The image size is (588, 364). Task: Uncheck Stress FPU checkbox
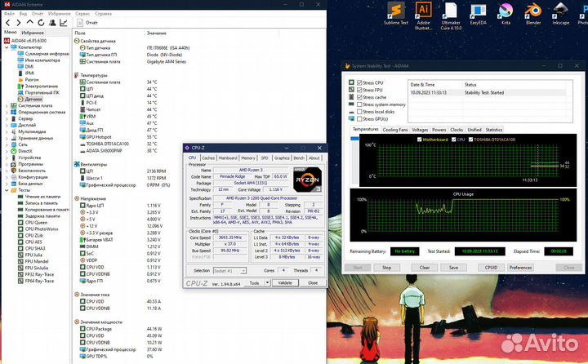click(359, 90)
